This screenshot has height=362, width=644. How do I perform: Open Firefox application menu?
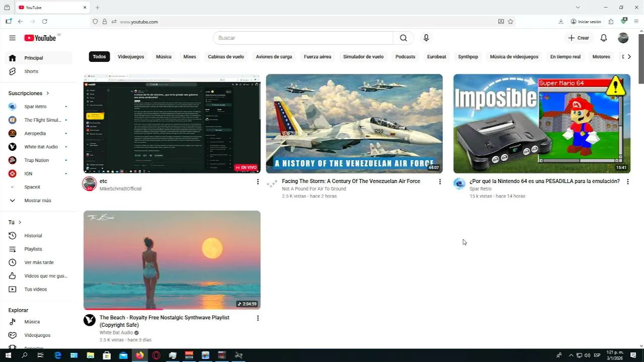(x=636, y=22)
